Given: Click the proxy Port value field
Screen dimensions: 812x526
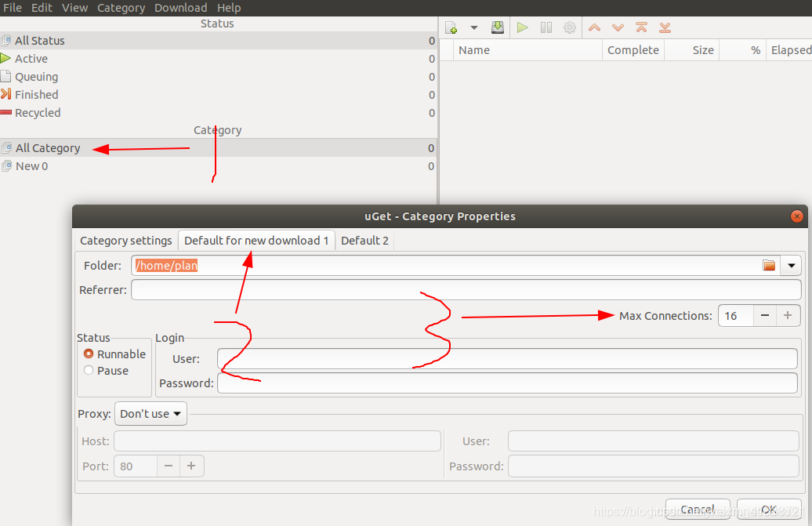Looking at the screenshot, I should click(x=136, y=466).
